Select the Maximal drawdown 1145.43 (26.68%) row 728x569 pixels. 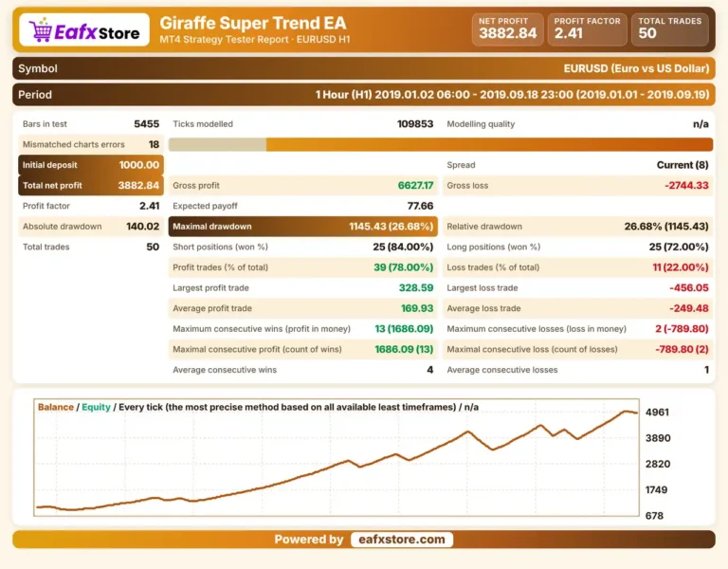302,227
